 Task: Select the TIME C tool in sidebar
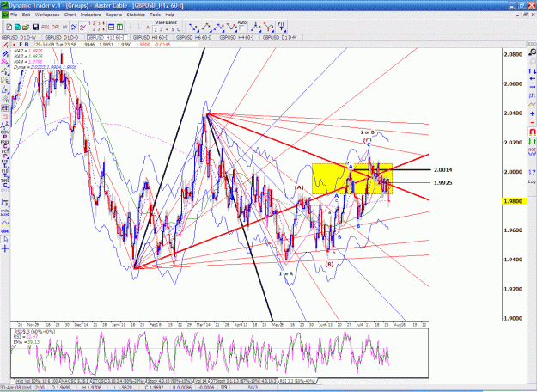[5, 182]
